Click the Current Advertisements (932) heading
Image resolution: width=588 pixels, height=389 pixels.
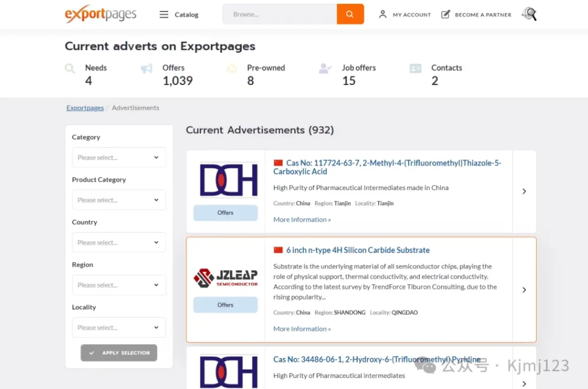point(260,130)
